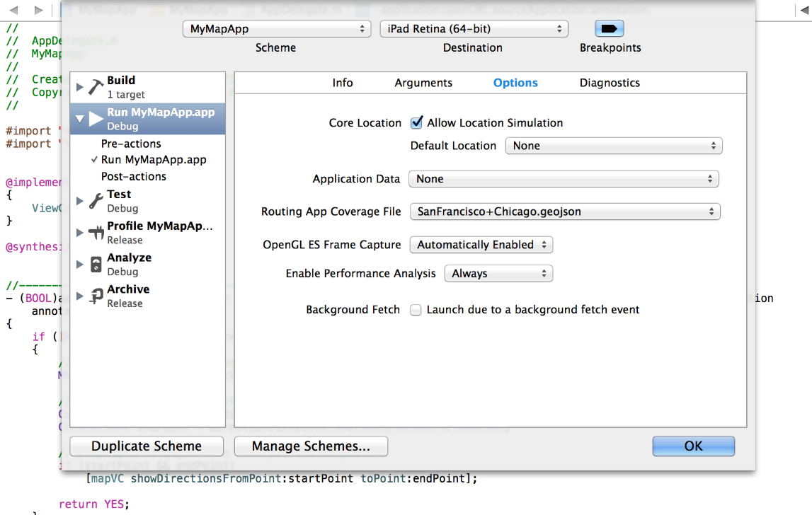Viewport: 812px width, 515px height.
Task: Click the back navigation arrow
Action: point(13,11)
